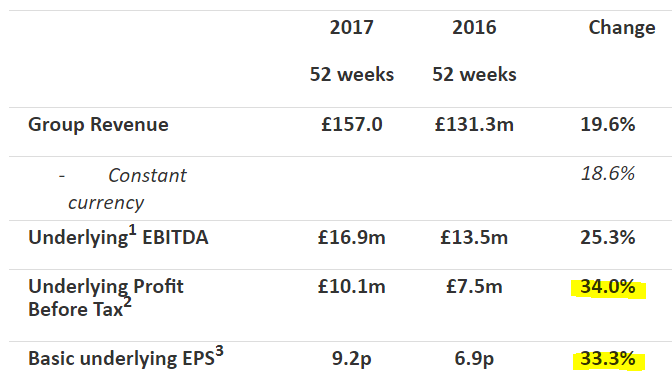Screen dimensions: 672x392
Task: Click the highlighted 33.3% cell
Action: click(x=609, y=360)
